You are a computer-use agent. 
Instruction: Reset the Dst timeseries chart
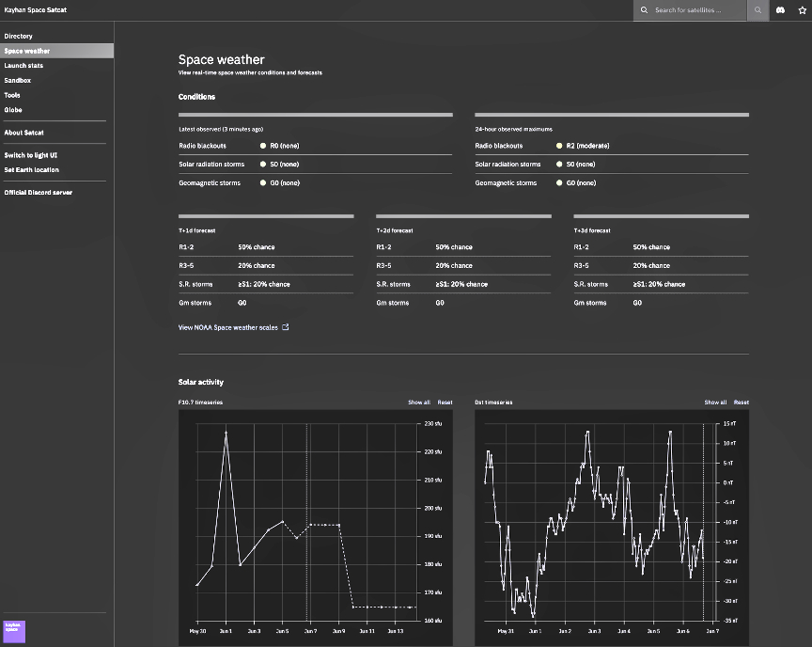[742, 402]
